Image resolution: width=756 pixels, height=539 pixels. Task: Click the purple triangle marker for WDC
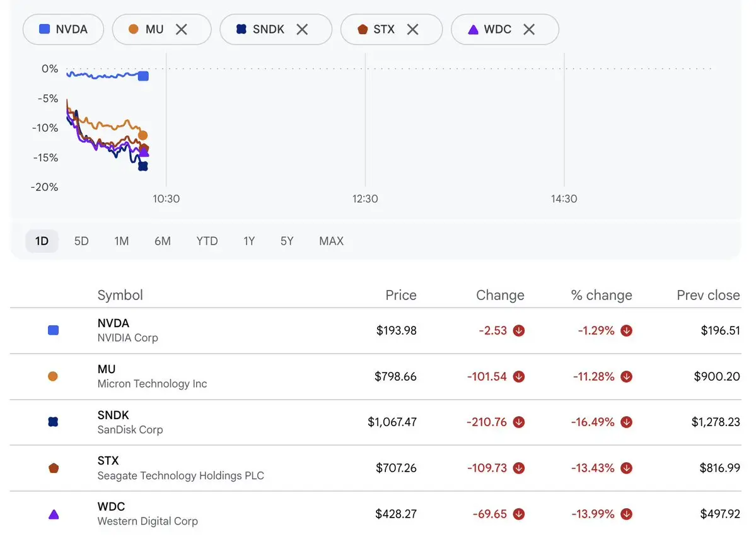54,514
